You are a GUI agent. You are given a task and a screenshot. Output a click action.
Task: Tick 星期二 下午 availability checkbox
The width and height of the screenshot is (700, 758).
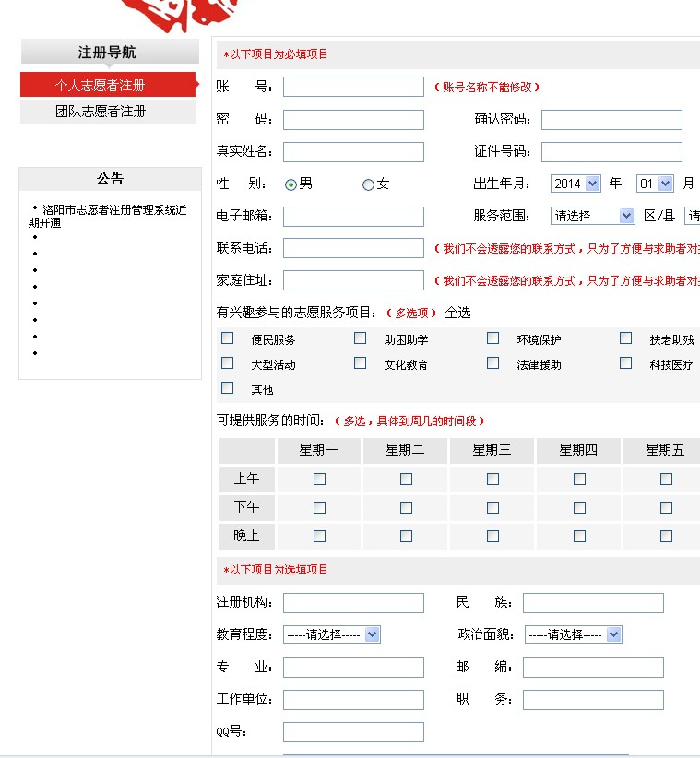point(406,507)
